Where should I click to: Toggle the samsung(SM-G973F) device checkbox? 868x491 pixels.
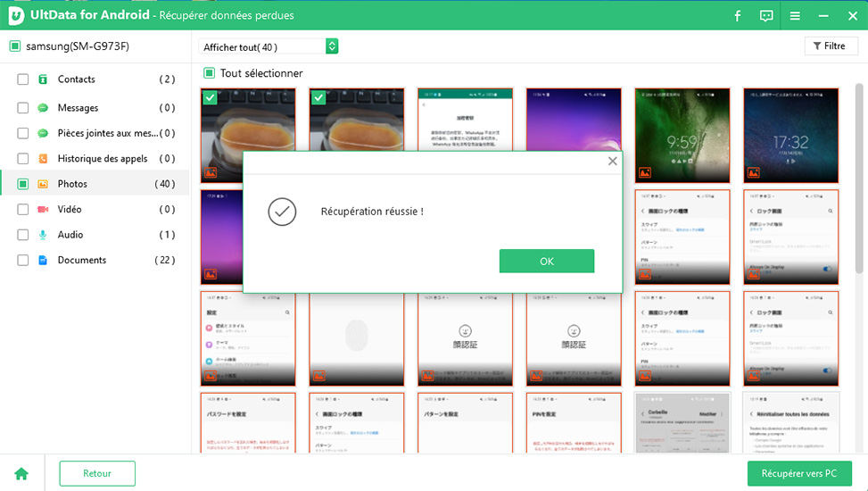tap(15, 46)
